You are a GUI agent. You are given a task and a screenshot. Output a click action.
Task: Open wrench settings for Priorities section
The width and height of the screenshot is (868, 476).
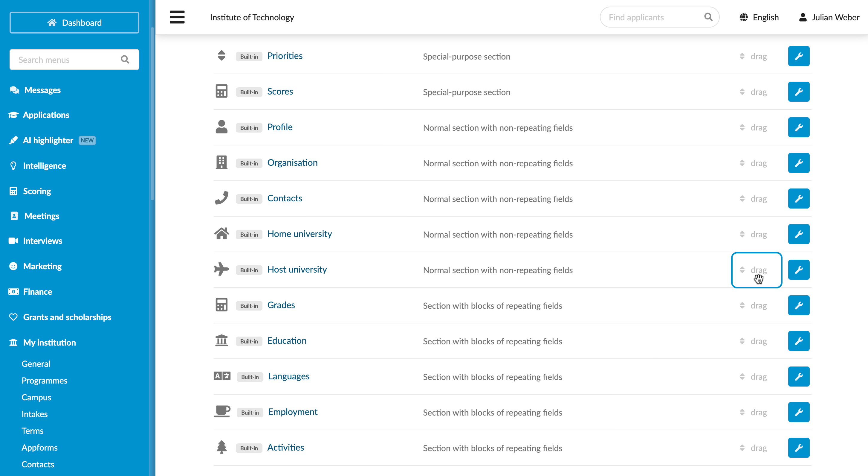click(x=799, y=56)
